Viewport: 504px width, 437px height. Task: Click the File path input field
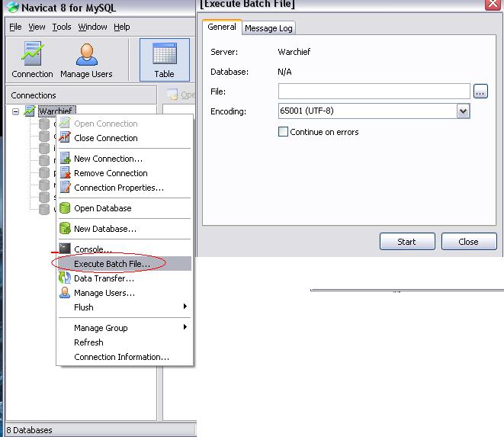pyautogui.click(x=374, y=92)
